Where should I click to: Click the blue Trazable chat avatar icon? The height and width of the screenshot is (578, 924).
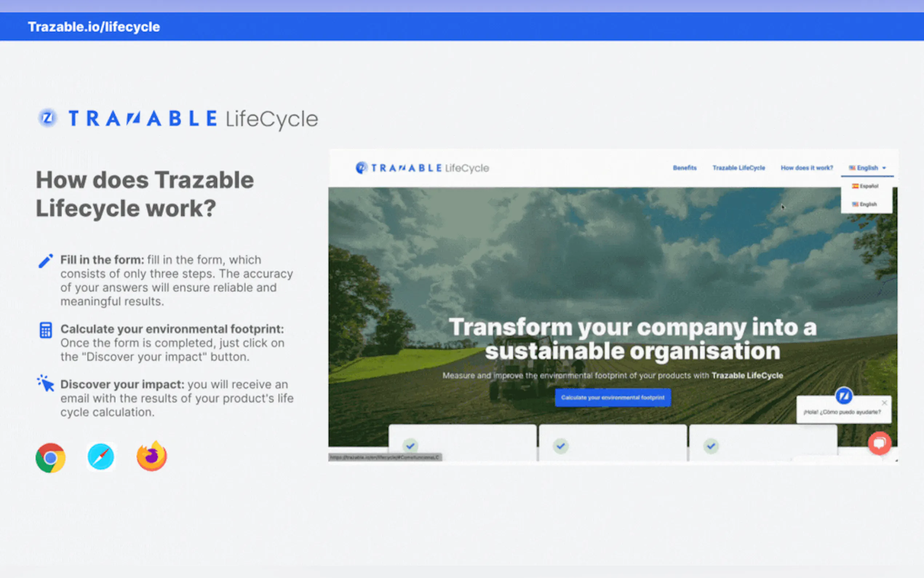(x=844, y=396)
